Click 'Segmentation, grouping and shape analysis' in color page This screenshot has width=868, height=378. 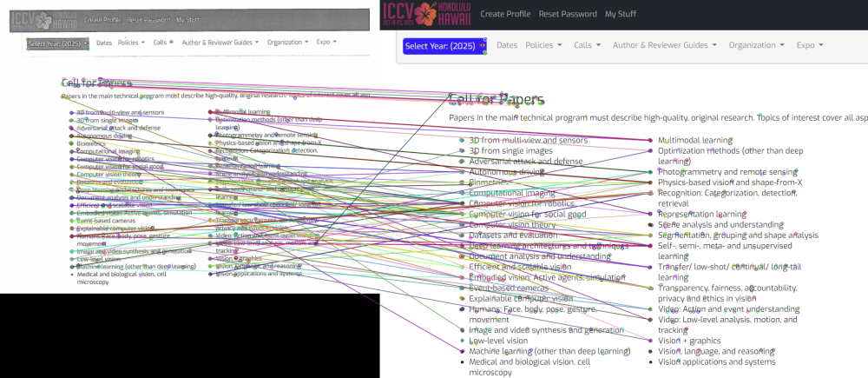pos(738,235)
